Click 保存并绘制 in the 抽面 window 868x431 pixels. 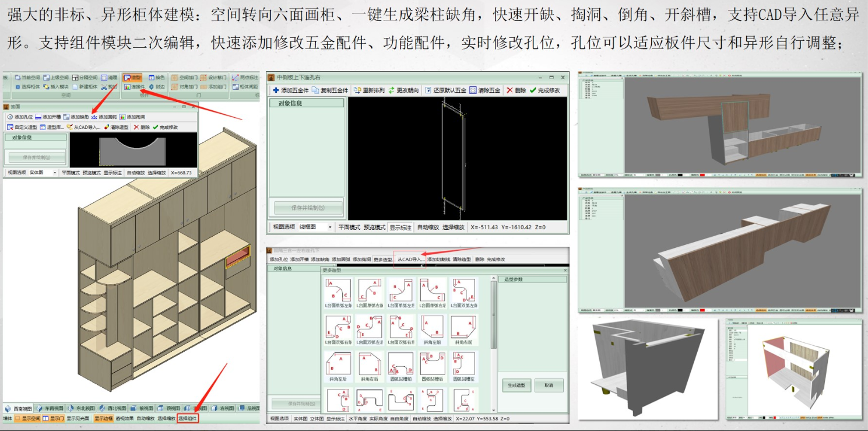click(37, 157)
